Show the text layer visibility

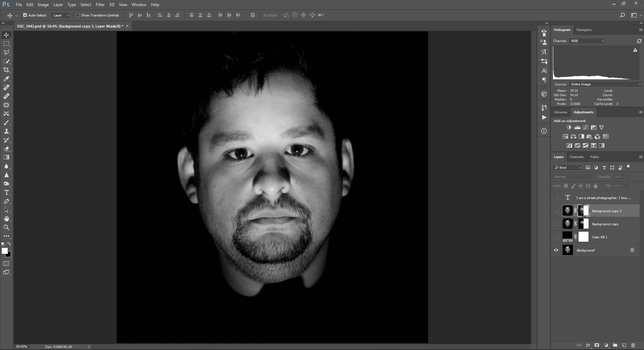556,198
